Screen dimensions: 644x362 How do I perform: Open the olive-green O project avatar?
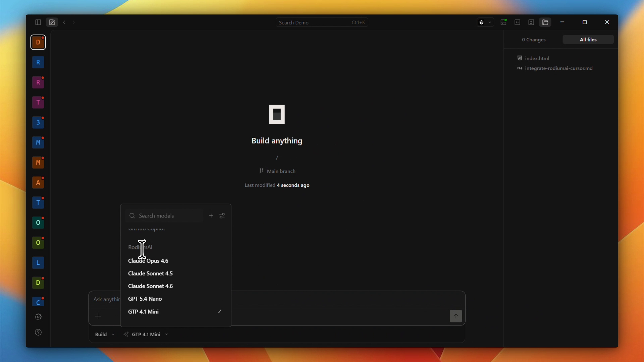pyautogui.click(x=38, y=243)
